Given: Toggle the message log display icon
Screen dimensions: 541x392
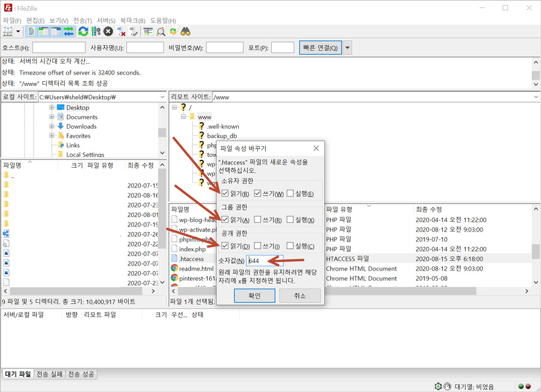Looking at the screenshot, I should (x=32, y=31).
